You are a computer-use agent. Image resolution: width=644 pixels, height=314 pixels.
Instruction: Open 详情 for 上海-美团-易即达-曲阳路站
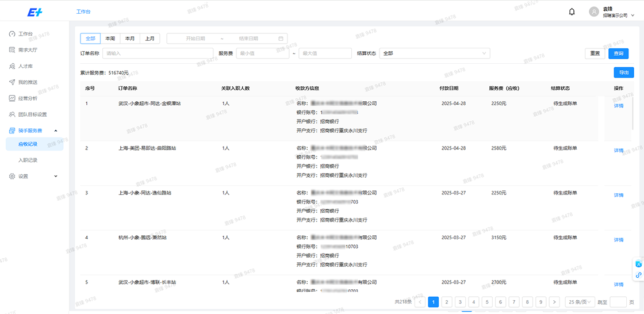619,151
